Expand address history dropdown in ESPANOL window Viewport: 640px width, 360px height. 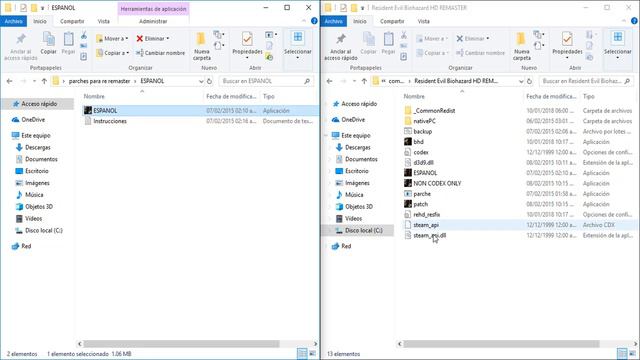(201, 81)
